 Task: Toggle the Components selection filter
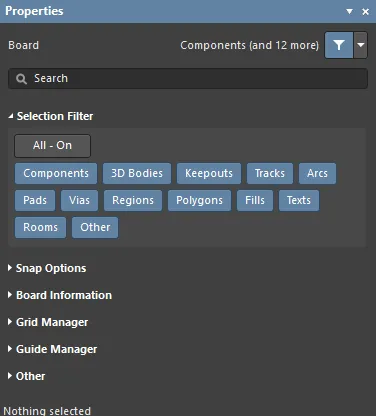(56, 173)
